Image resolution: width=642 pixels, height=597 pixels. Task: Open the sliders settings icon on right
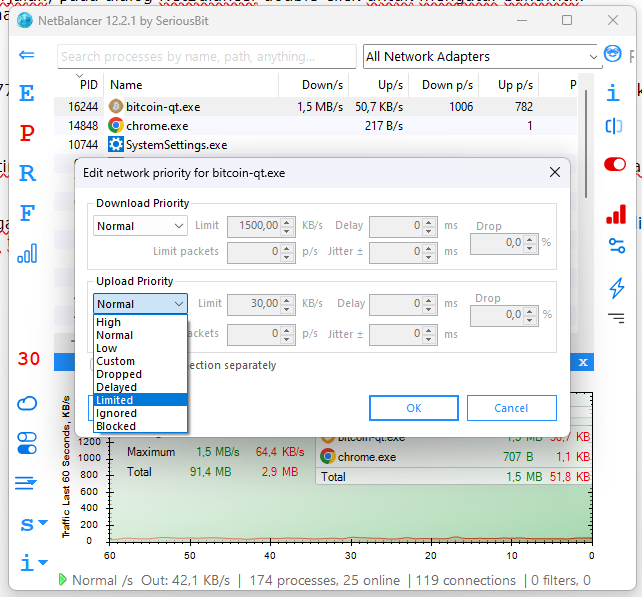coord(617,246)
